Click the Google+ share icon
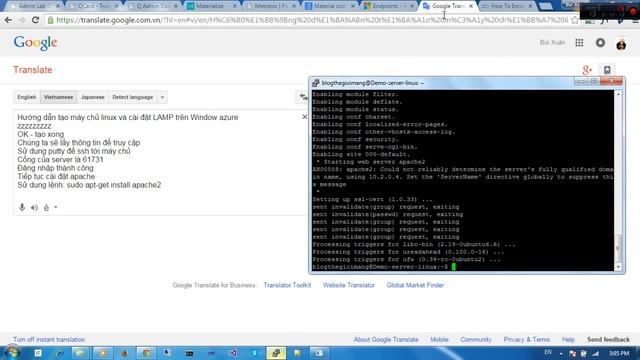Screen dimensions: 640x360 (587, 70)
